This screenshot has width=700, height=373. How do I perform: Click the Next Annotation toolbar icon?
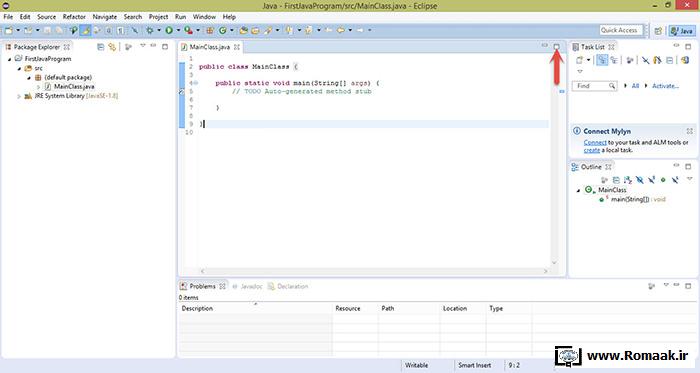[289, 30]
